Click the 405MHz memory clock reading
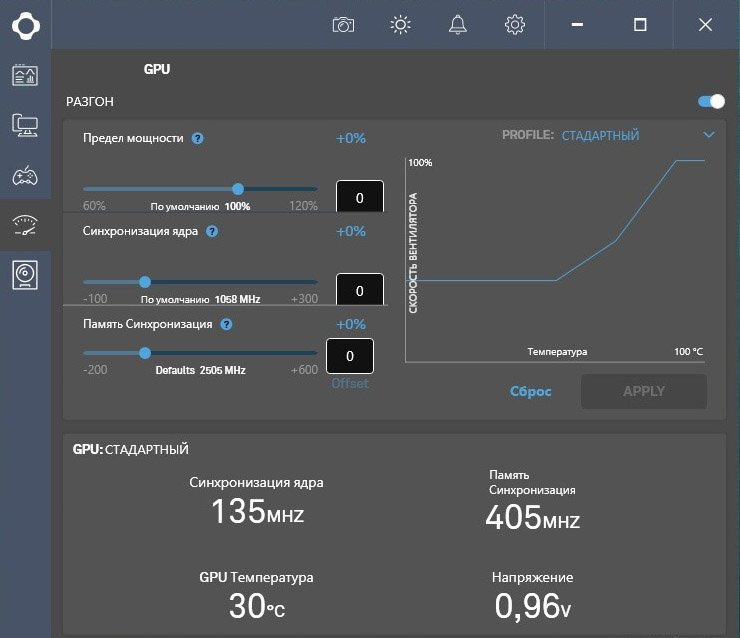The height and width of the screenshot is (638, 740). [x=532, y=517]
